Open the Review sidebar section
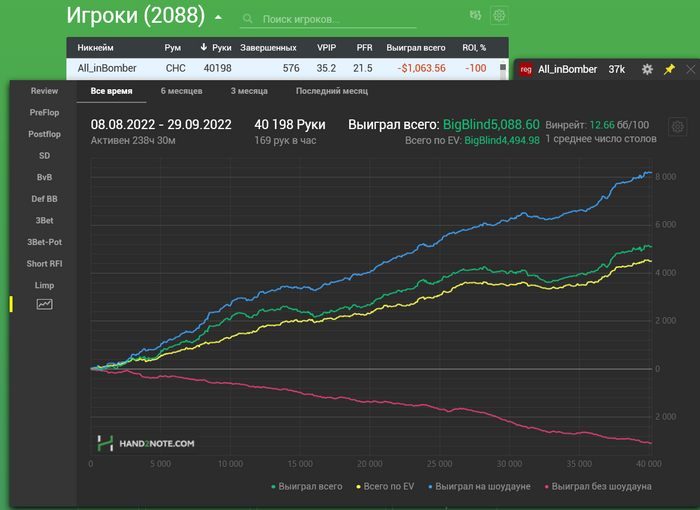This screenshot has height=510, width=700. pos(44,91)
